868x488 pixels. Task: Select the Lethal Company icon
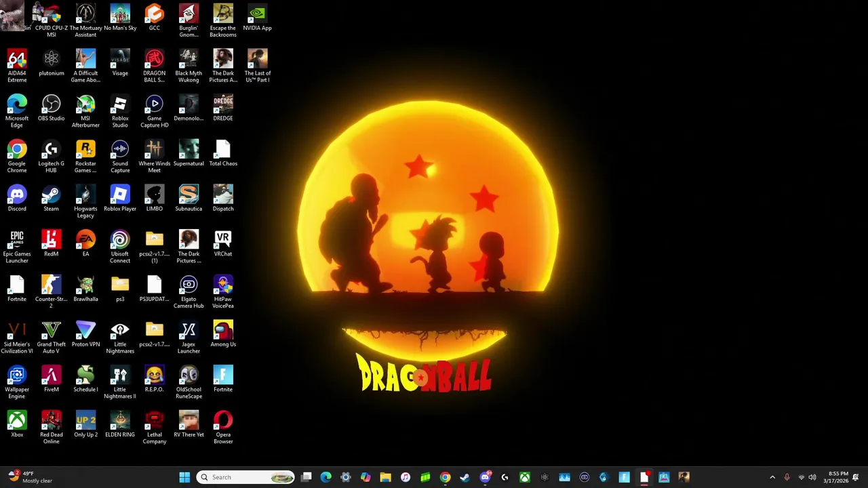pos(155,428)
